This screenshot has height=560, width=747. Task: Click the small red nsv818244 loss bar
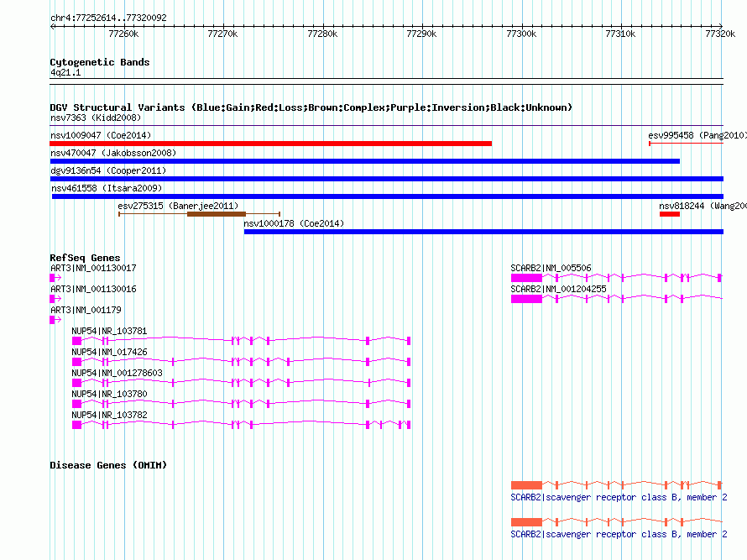669,214
